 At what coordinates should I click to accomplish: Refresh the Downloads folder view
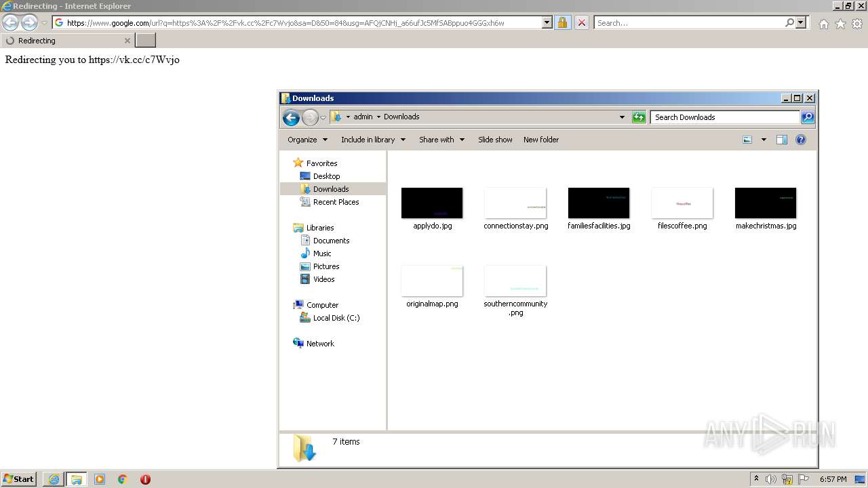pos(639,117)
